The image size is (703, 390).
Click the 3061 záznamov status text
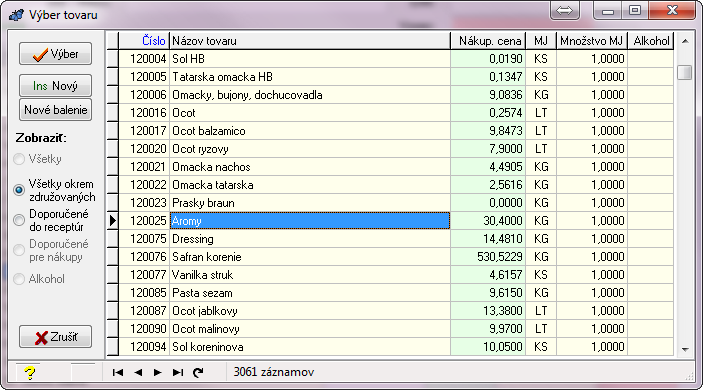coord(273,372)
